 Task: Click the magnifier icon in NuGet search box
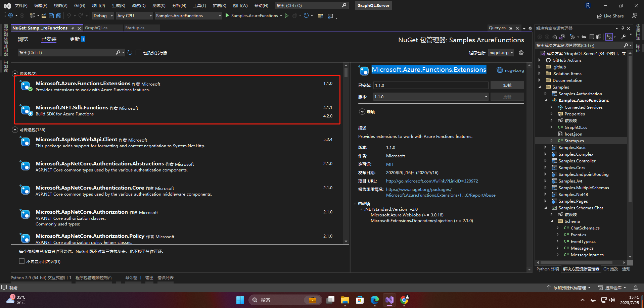coord(118,52)
